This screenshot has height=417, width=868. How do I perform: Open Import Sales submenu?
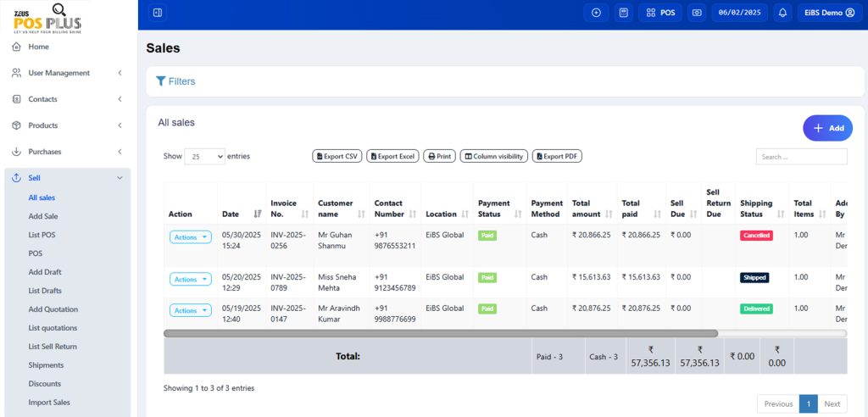click(49, 403)
